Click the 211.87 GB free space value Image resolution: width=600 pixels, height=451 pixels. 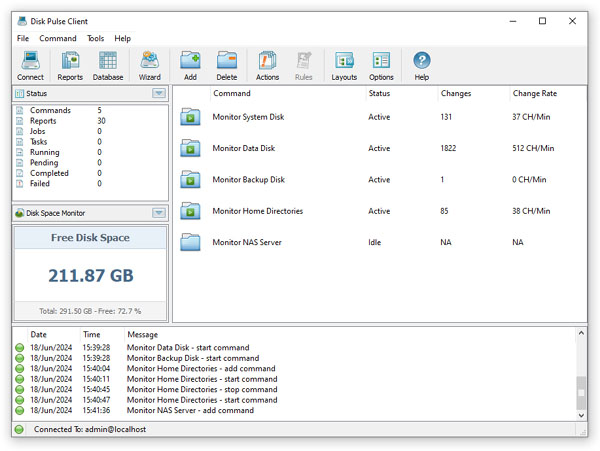point(91,276)
